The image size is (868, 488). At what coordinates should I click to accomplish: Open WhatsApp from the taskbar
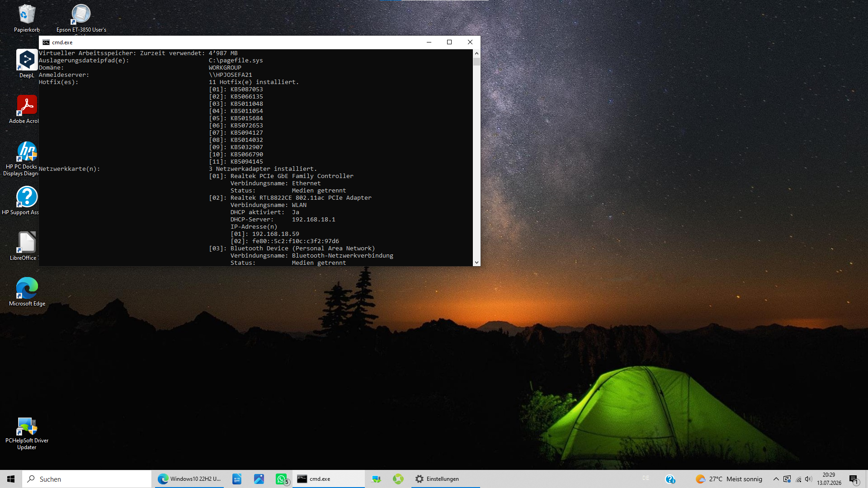pyautogui.click(x=282, y=479)
